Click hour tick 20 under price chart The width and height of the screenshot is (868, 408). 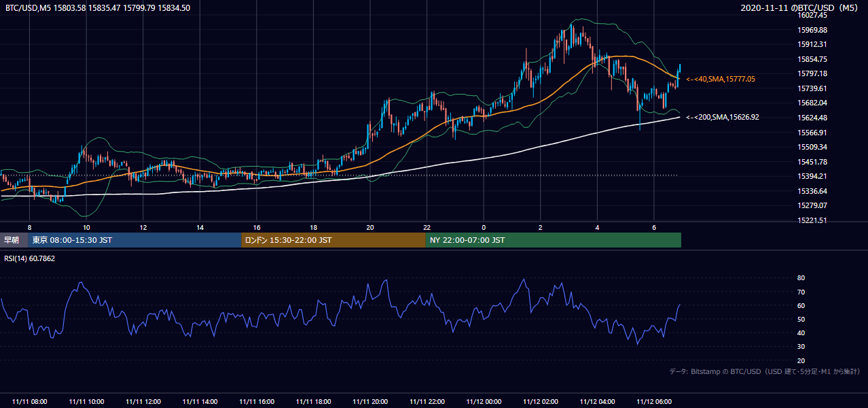click(370, 227)
